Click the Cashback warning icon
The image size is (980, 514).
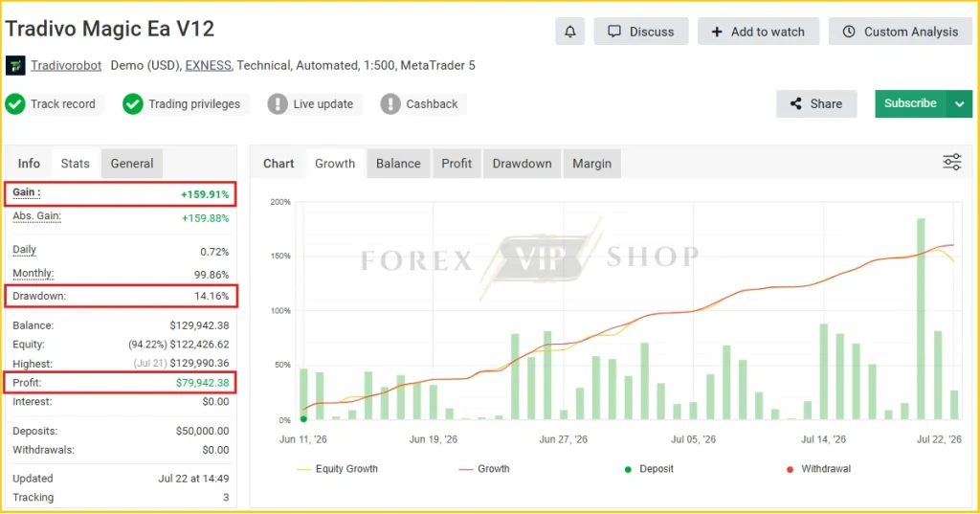(x=390, y=103)
